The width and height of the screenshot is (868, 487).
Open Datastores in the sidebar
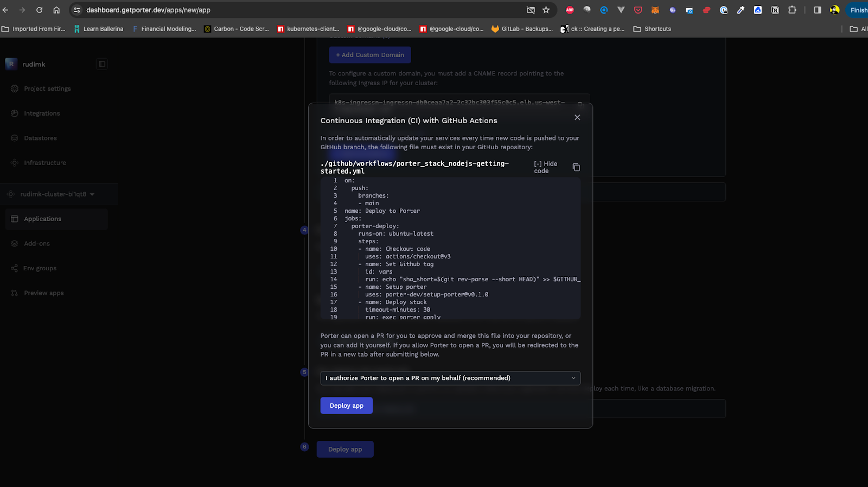(x=40, y=138)
